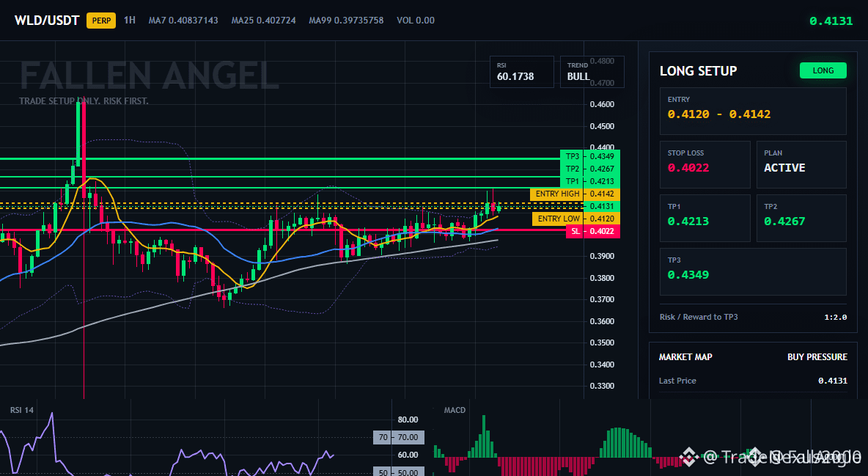Click the TP2 0.4267 chart price tag

tap(590, 169)
